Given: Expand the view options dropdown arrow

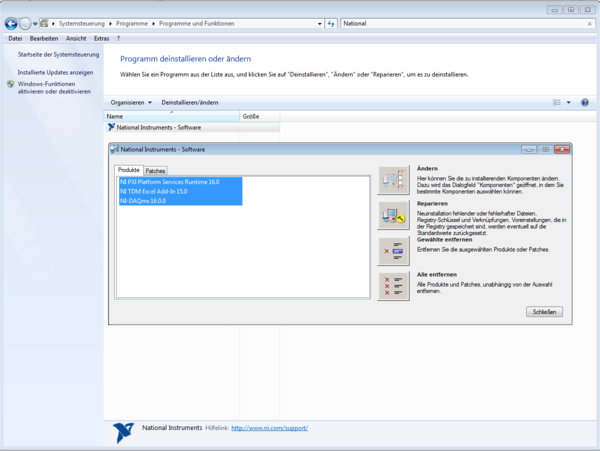Looking at the screenshot, I should click(569, 103).
